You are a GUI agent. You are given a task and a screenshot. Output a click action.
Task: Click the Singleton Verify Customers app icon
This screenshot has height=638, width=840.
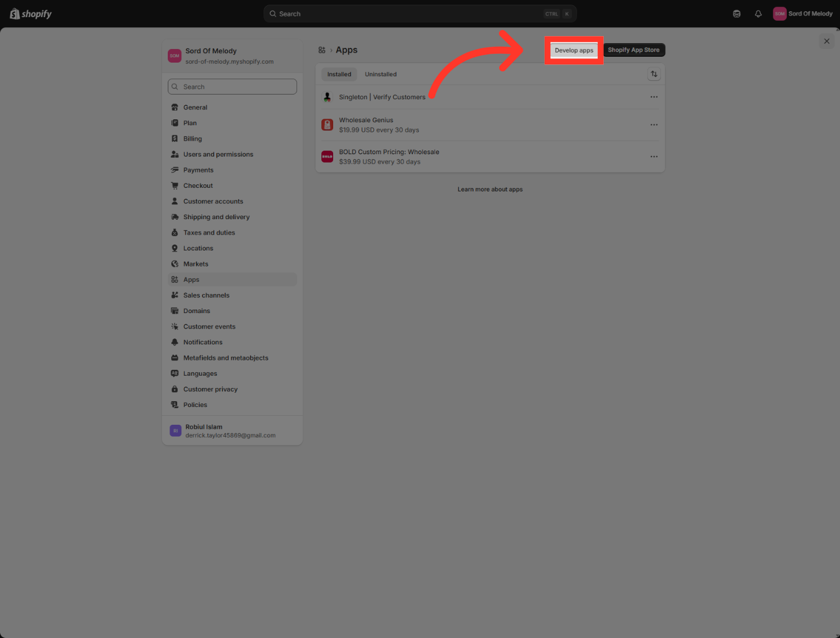tap(327, 97)
